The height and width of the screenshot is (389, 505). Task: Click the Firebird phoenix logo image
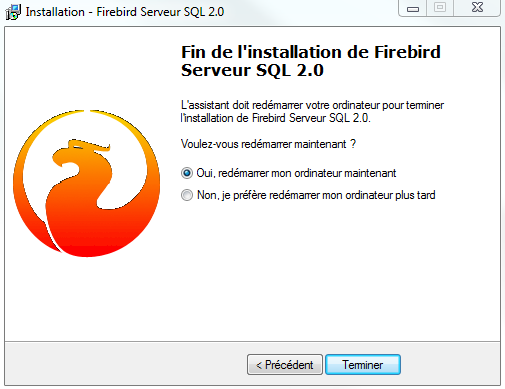[86, 183]
